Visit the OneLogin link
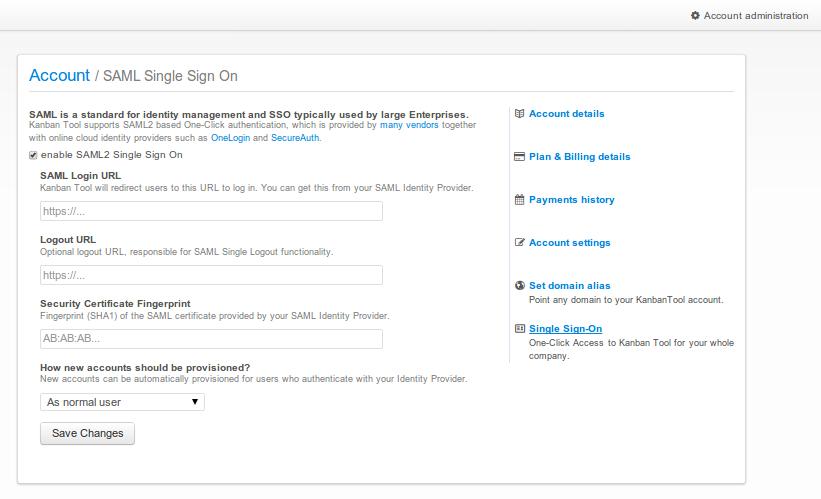821x499 pixels. point(230,138)
